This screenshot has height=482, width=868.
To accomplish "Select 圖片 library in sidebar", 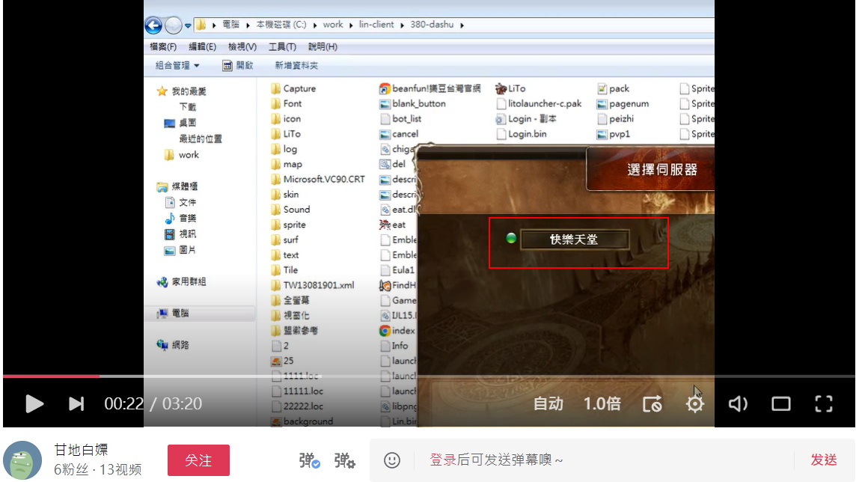I will pyautogui.click(x=180, y=250).
